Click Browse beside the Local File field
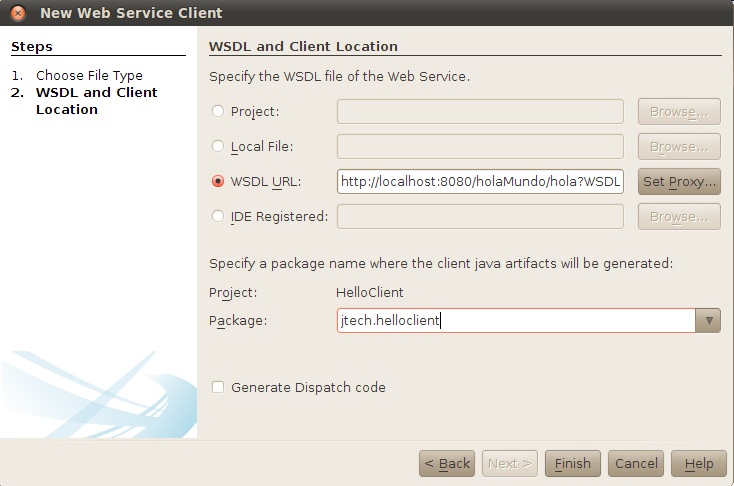 pos(679,147)
